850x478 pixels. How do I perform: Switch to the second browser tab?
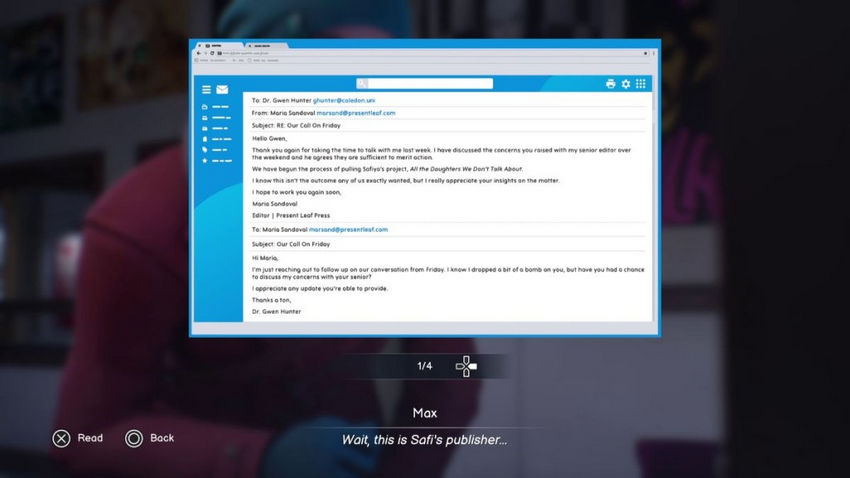point(263,46)
